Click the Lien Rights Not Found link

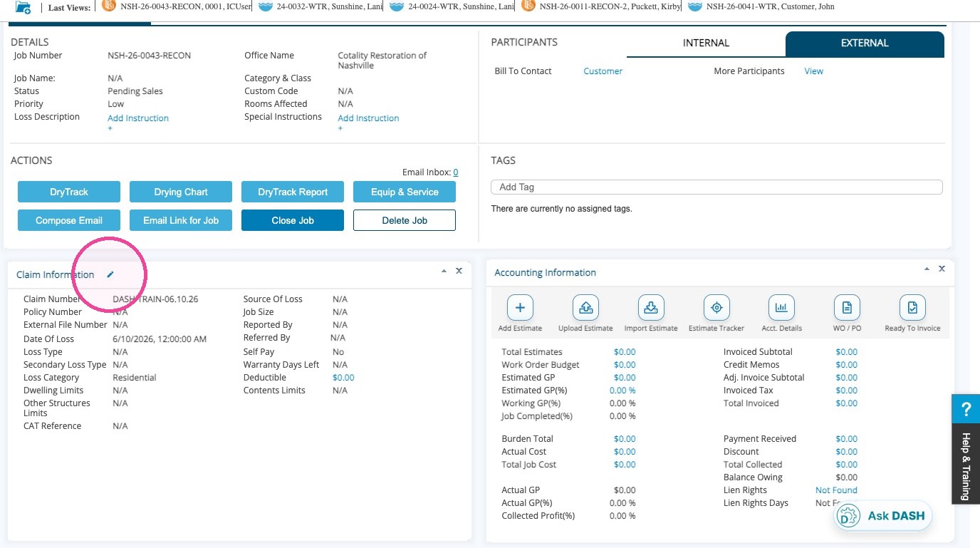pyautogui.click(x=836, y=490)
